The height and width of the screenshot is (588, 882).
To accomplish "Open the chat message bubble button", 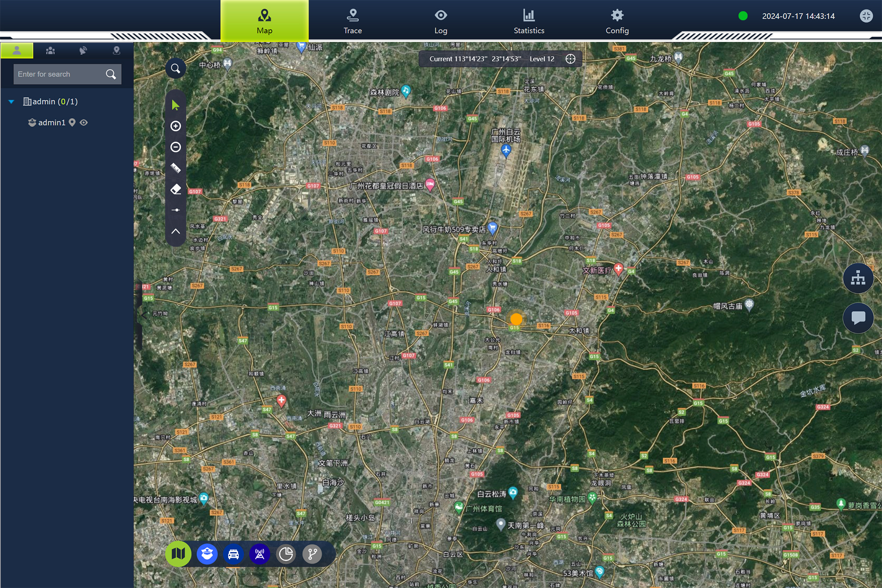I will click(x=858, y=318).
